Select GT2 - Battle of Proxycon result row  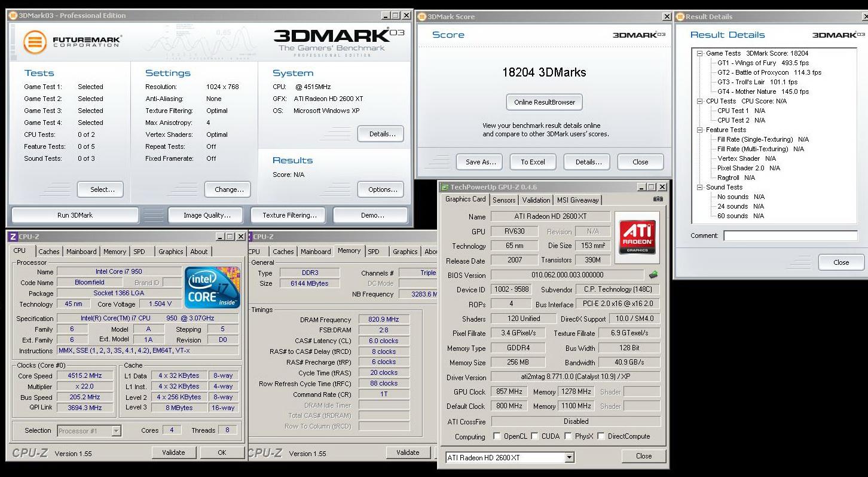pos(769,72)
